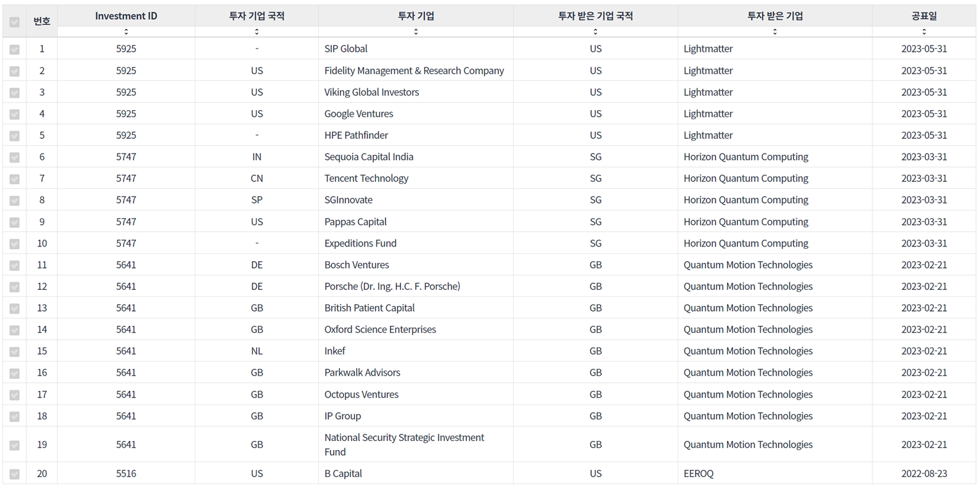Click the 공표일 column header

pyautogui.click(x=924, y=16)
